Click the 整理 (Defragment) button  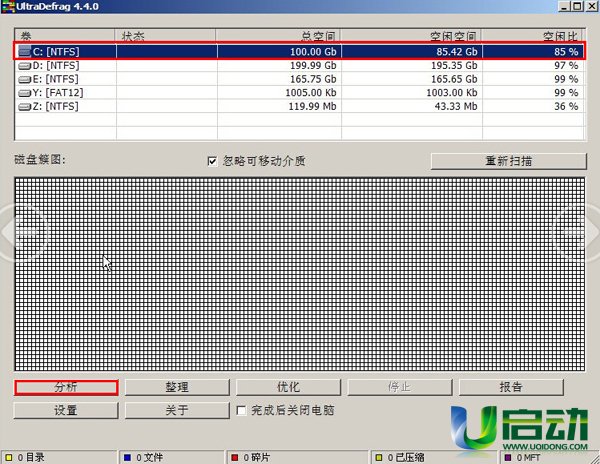click(x=177, y=387)
